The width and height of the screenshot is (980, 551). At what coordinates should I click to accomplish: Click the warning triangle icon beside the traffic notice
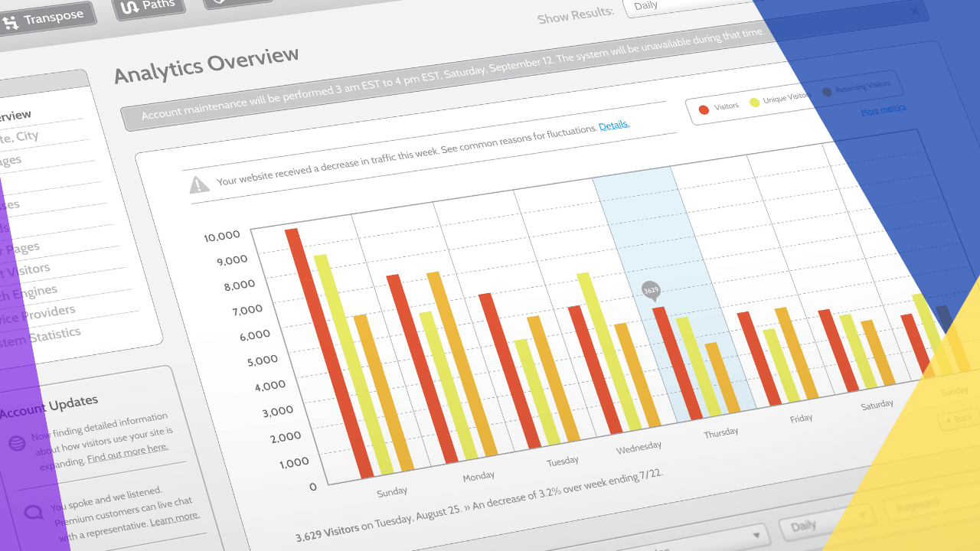coord(200,184)
